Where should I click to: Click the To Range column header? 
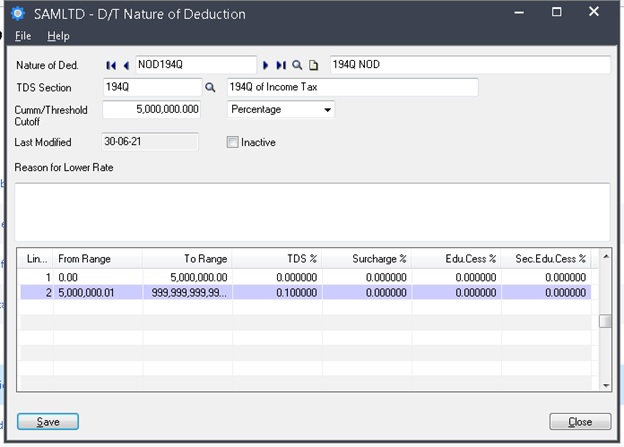[x=187, y=259]
